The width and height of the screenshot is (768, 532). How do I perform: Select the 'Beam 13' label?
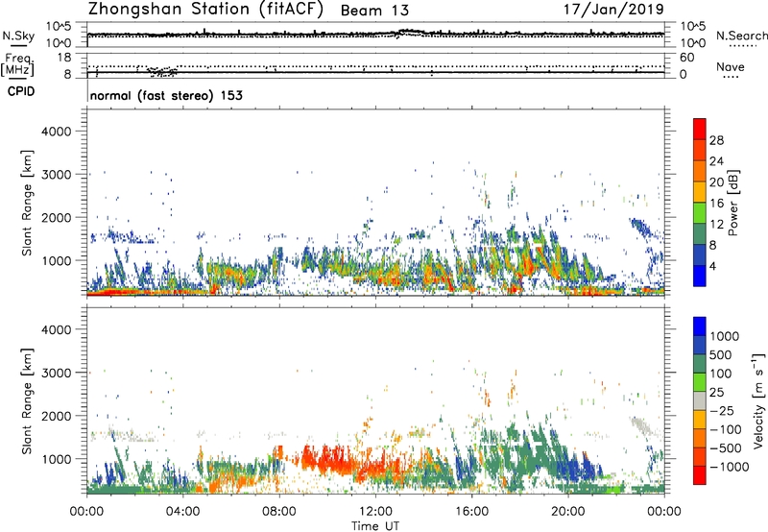click(x=374, y=11)
